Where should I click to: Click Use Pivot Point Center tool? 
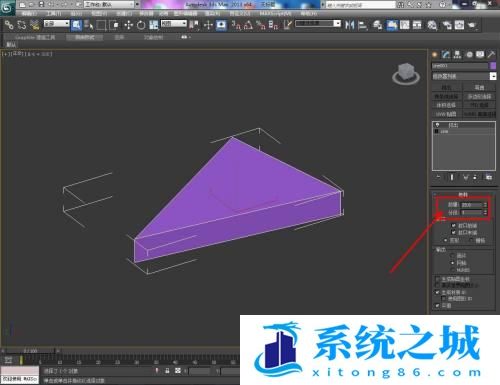pos(194,25)
